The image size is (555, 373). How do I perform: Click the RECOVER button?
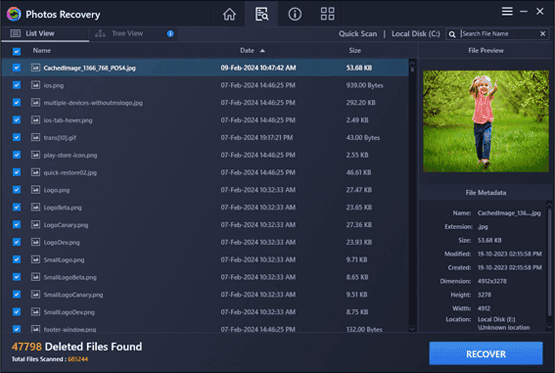486,354
